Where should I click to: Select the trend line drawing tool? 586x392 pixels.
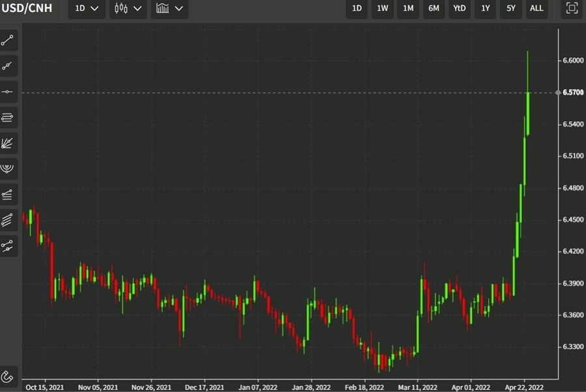tap(7, 40)
